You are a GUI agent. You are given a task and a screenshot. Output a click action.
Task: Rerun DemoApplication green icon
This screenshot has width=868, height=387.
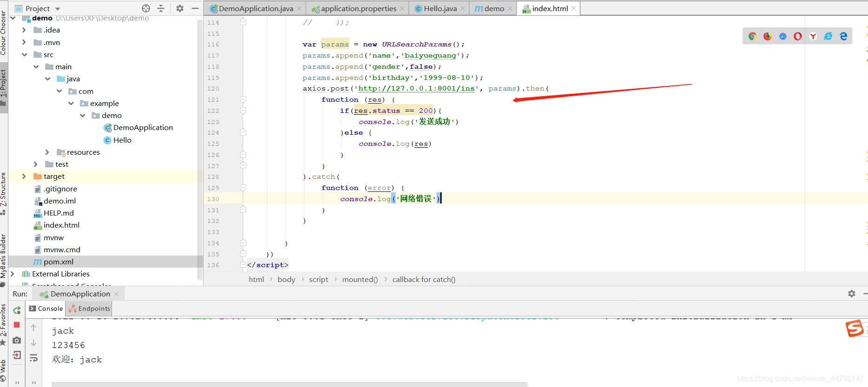coord(17,310)
